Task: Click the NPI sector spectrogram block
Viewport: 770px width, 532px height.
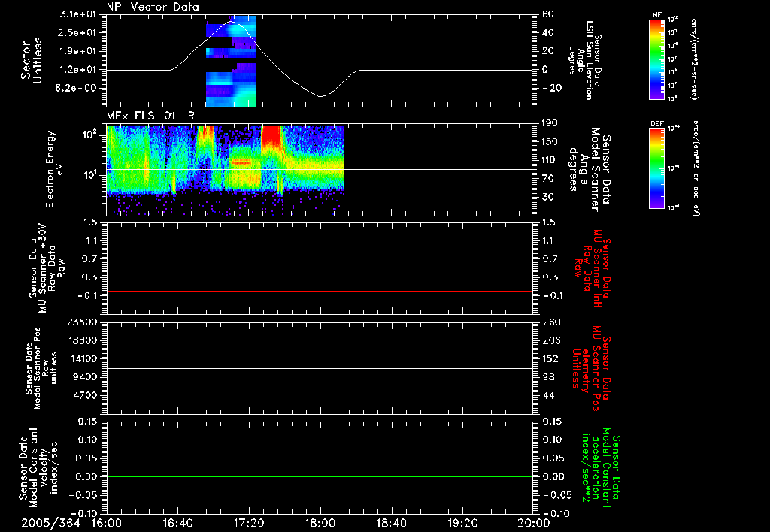Action: 231,62
